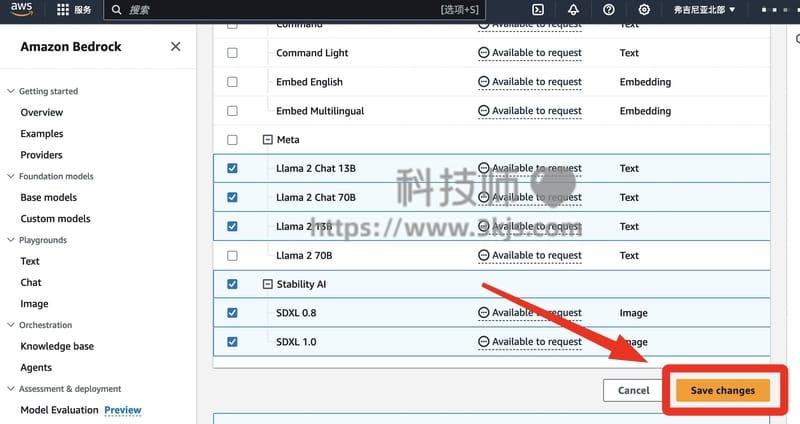Screen dimensions: 800x424
Task: Toggle the Meta provider checkbox
Action: tap(232, 140)
